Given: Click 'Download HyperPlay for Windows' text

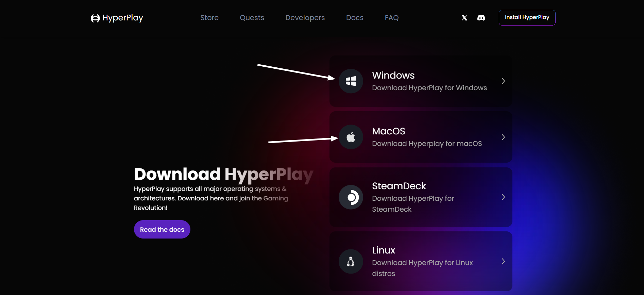Looking at the screenshot, I should [x=429, y=88].
